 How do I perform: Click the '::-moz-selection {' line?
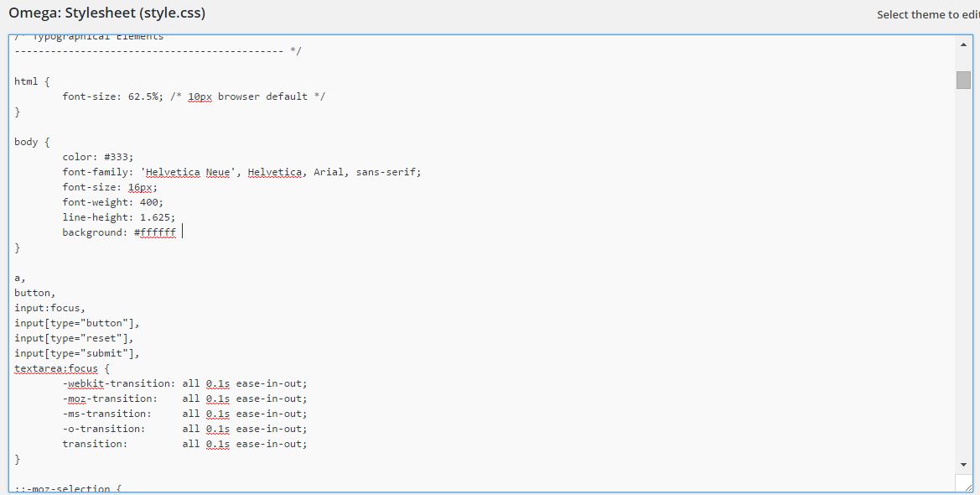tap(68, 488)
